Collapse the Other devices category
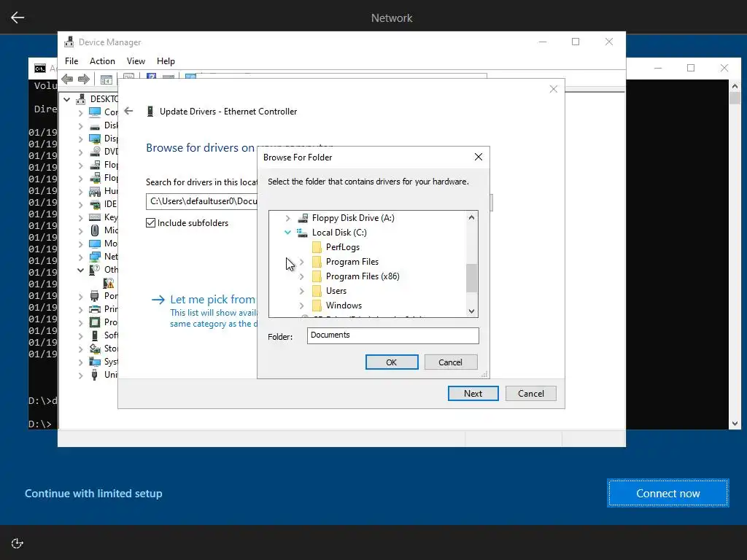 [80, 270]
